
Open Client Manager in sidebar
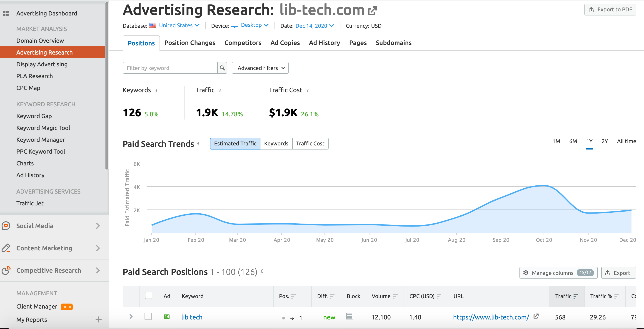[x=37, y=307]
